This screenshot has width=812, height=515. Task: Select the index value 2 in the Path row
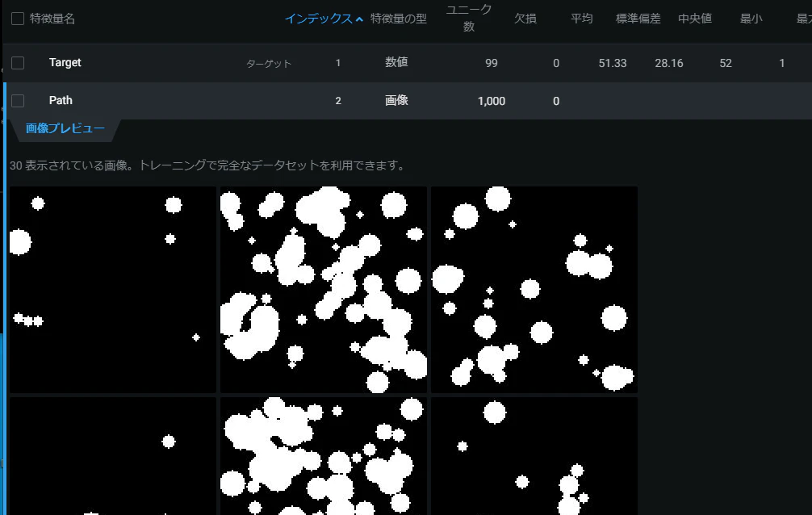(x=338, y=101)
